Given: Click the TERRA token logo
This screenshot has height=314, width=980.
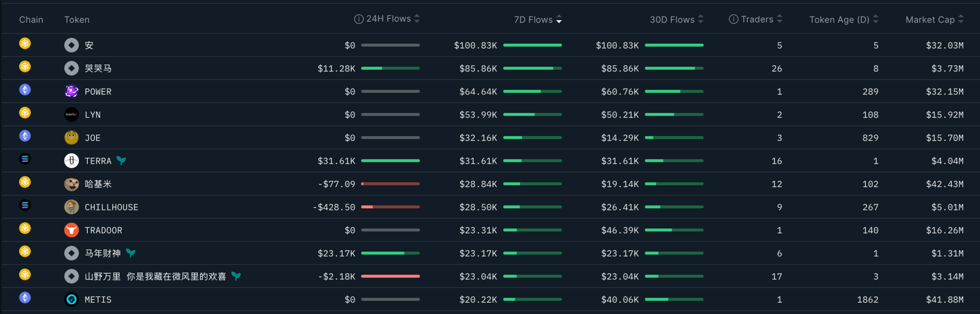Looking at the screenshot, I should pos(71,161).
